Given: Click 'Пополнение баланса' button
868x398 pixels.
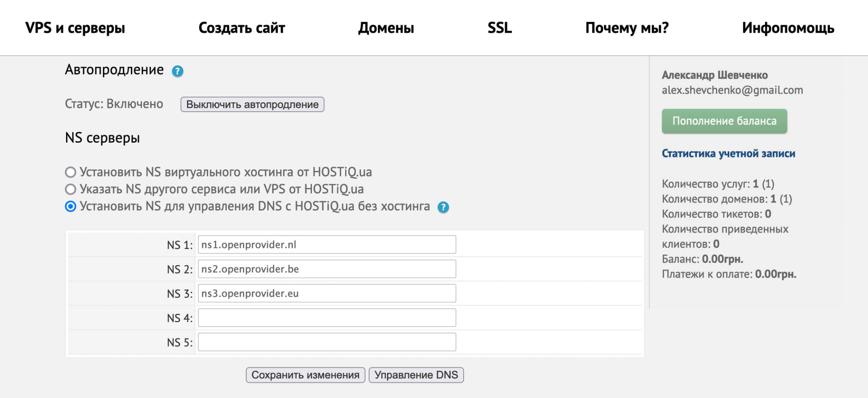Looking at the screenshot, I should (x=724, y=121).
